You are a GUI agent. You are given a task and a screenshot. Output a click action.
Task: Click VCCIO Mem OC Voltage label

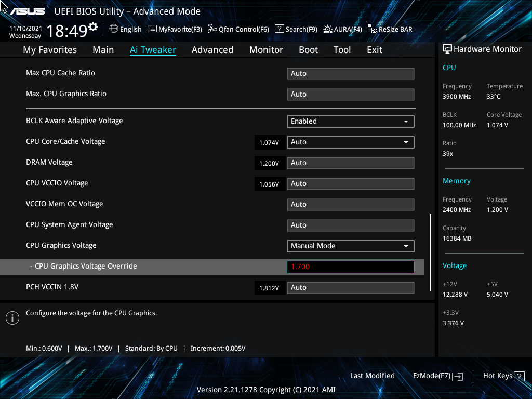tap(64, 204)
